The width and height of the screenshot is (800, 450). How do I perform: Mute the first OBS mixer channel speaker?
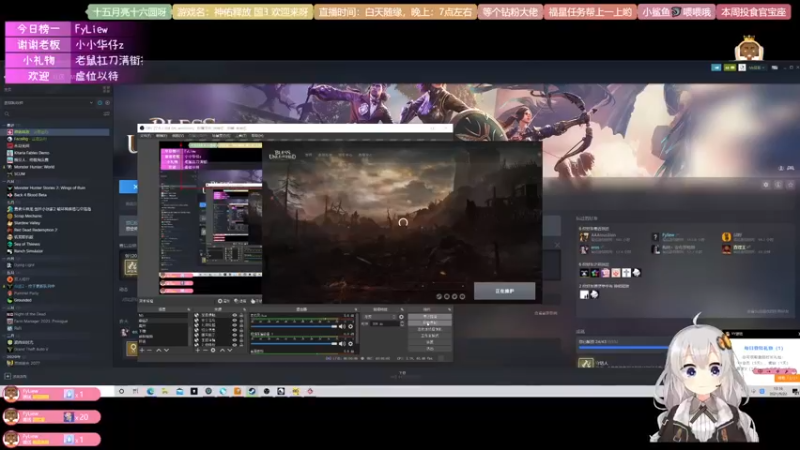tap(342, 326)
